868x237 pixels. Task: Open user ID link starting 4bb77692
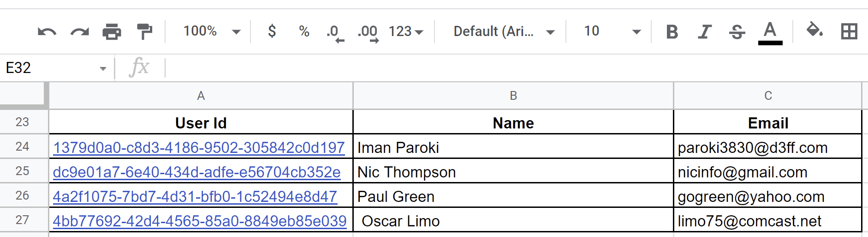pyautogui.click(x=200, y=221)
